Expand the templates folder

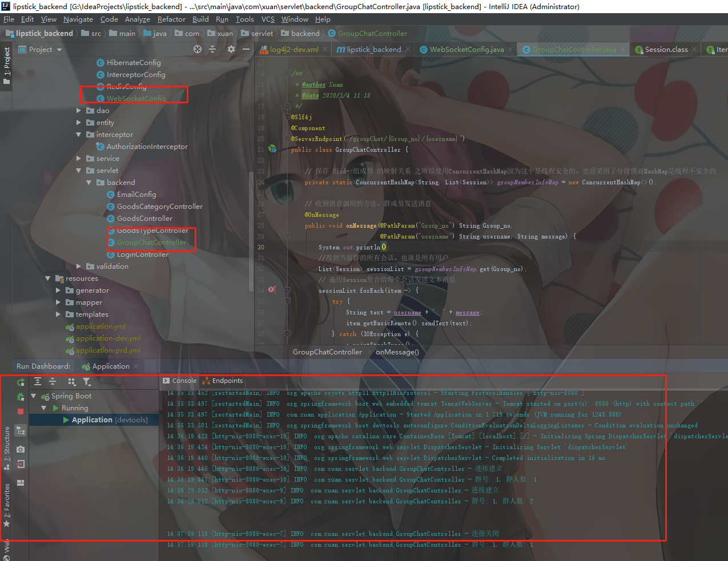[58, 314]
